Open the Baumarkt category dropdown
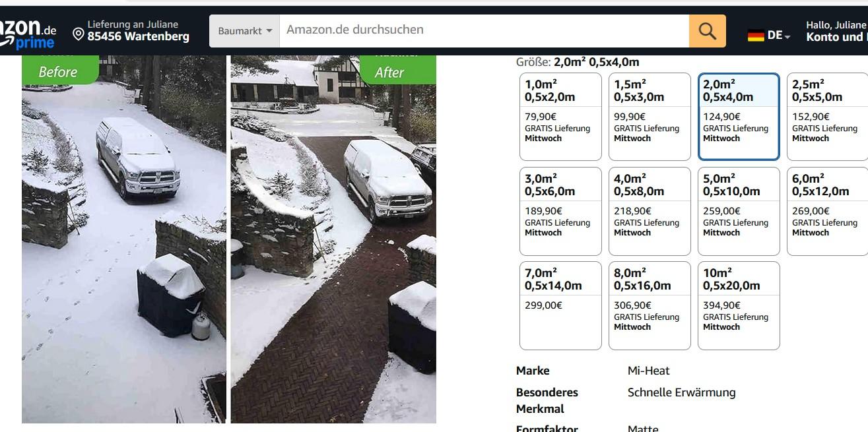 click(x=245, y=31)
